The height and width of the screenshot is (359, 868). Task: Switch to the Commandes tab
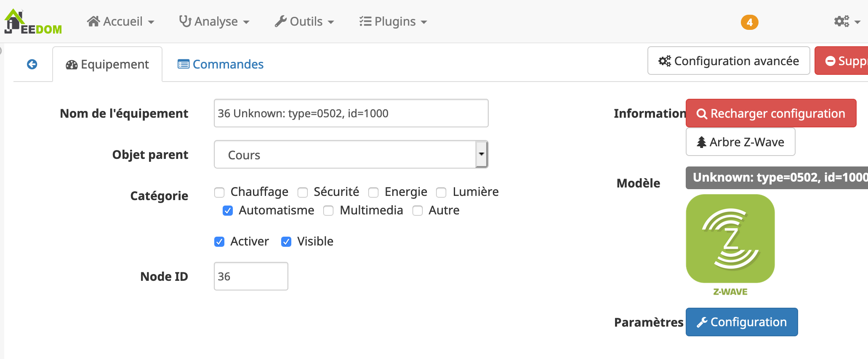click(221, 64)
